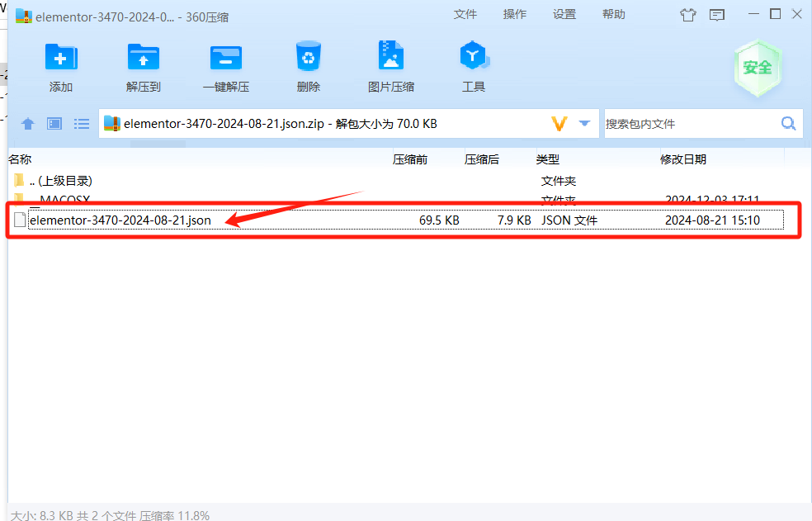Click the 一键解压 one-click extract icon

tap(225, 66)
